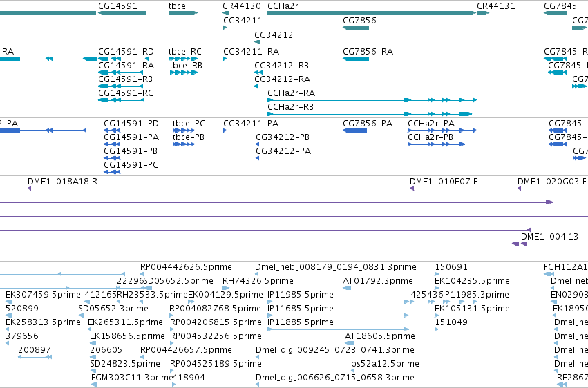Select transcript CG14591-RD
The image size is (588, 388).
(x=126, y=52)
